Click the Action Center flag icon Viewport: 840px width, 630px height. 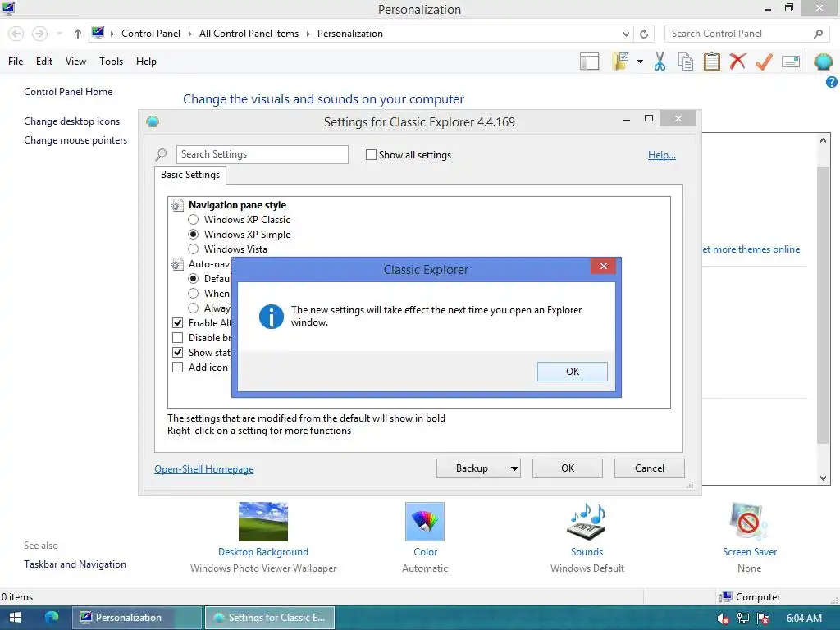click(764, 619)
